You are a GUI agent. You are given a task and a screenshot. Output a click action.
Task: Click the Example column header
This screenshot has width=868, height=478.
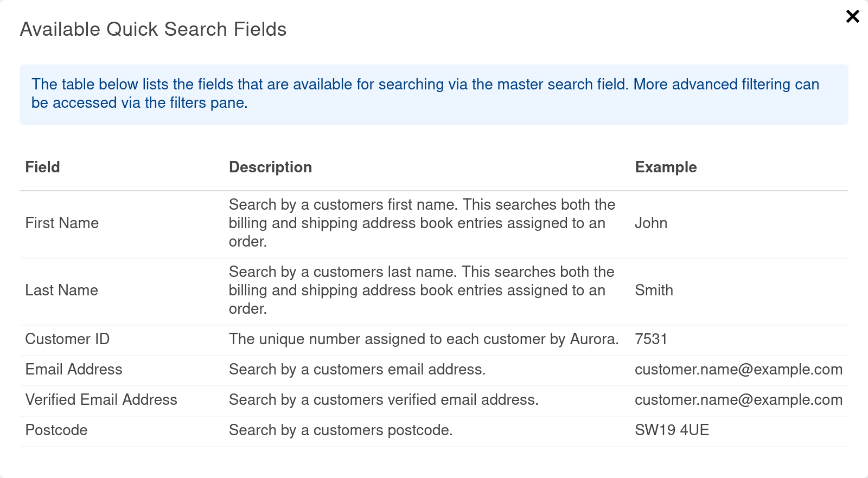coord(666,167)
